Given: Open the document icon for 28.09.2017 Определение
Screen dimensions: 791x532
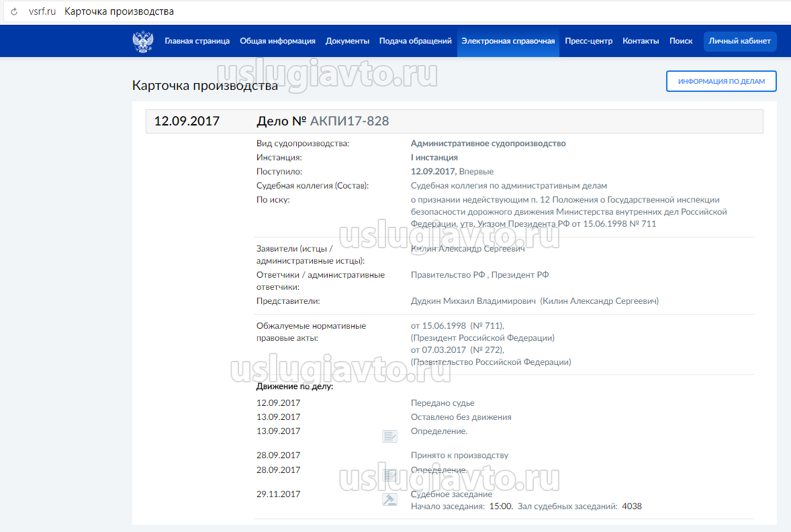Looking at the screenshot, I should pyautogui.click(x=389, y=475).
